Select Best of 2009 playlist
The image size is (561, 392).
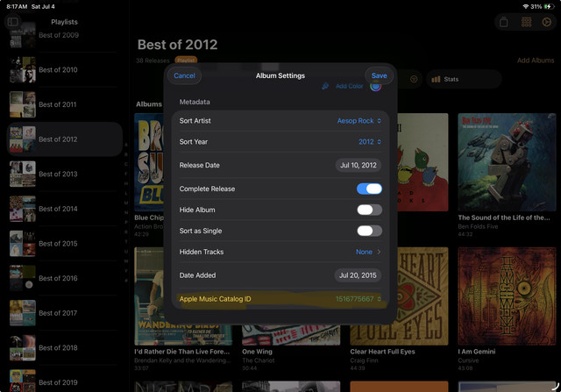click(x=64, y=35)
